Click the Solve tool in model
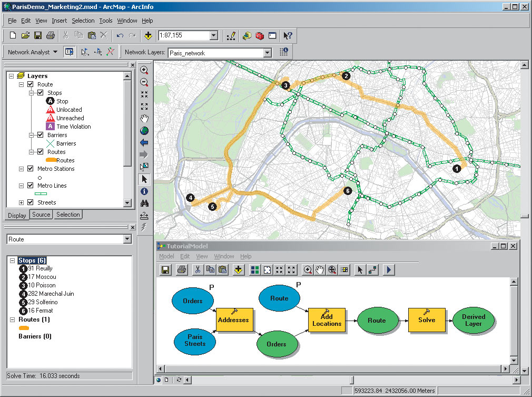This screenshot has height=397, width=532. click(x=427, y=320)
